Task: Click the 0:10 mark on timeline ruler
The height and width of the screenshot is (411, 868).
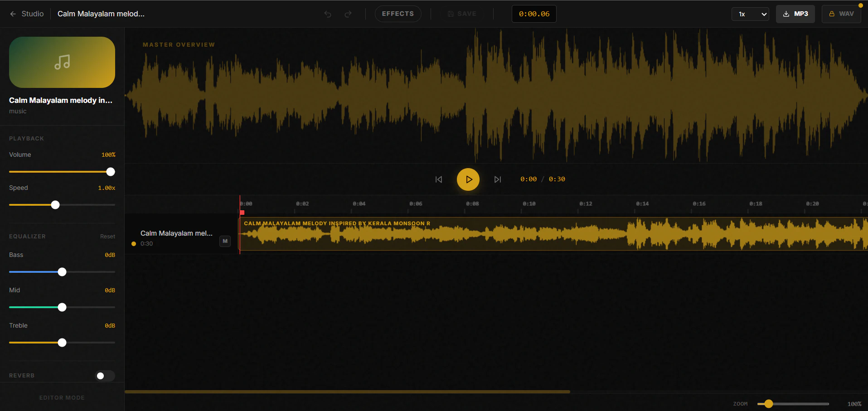Action: [529, 204]
